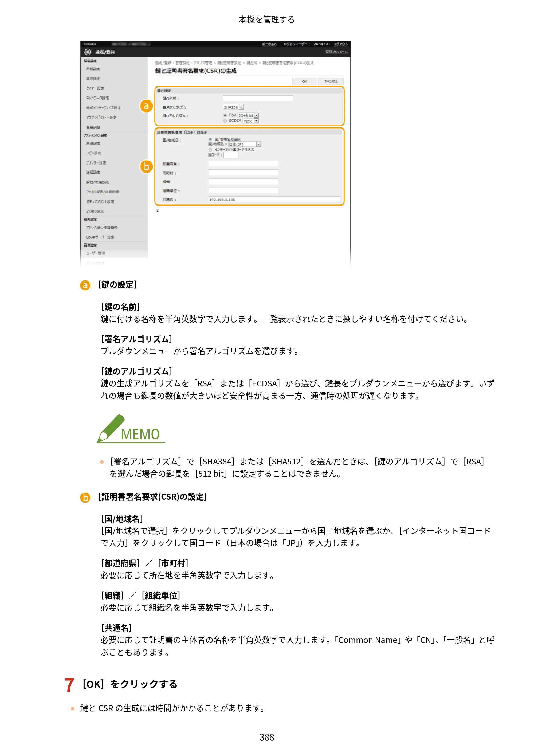The image size is (534, 756).
Task: Open アクセシビリティー設定 in the sidebar
Action: pos(101,118)
